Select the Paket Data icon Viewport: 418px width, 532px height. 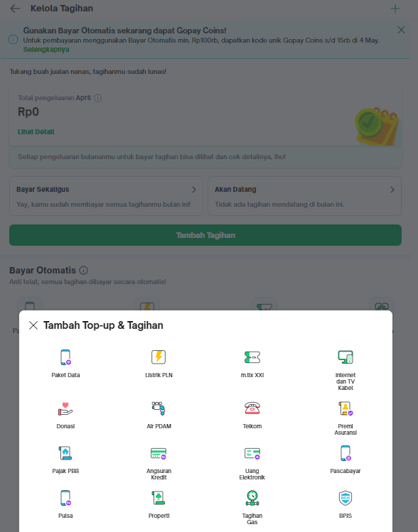[x=65, y=357]
